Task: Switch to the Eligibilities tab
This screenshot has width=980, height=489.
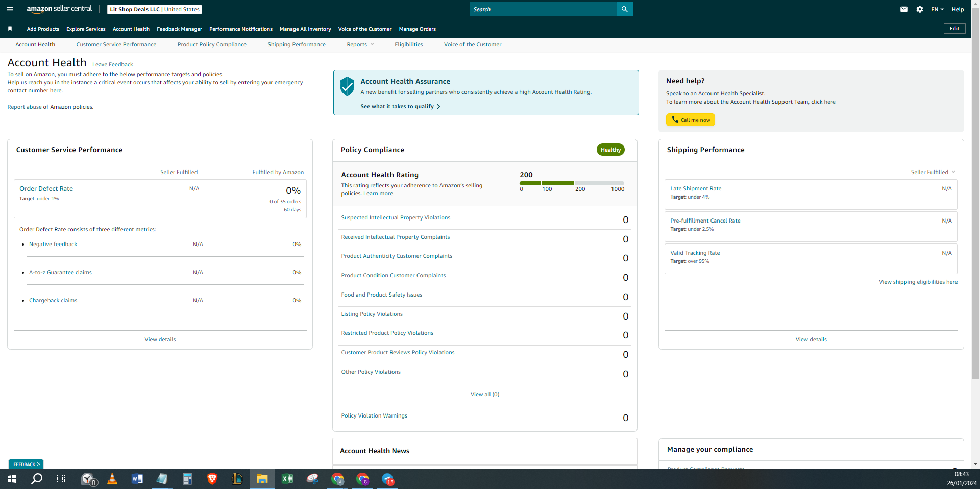Action: pos(409,44)
